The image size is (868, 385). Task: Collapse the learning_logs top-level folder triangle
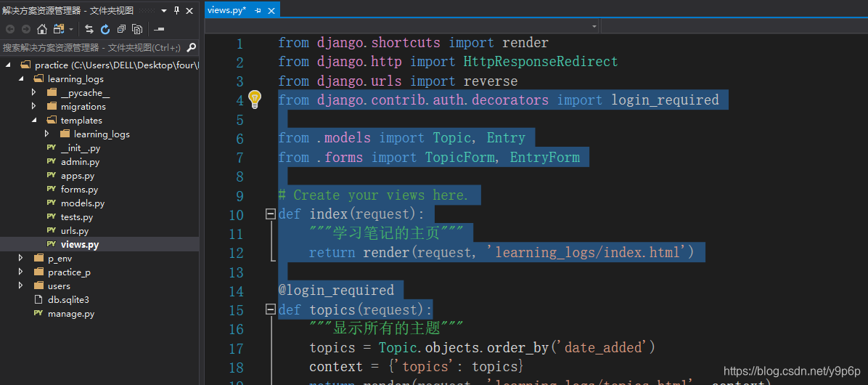pyautogui.click(x=21, y=78)
